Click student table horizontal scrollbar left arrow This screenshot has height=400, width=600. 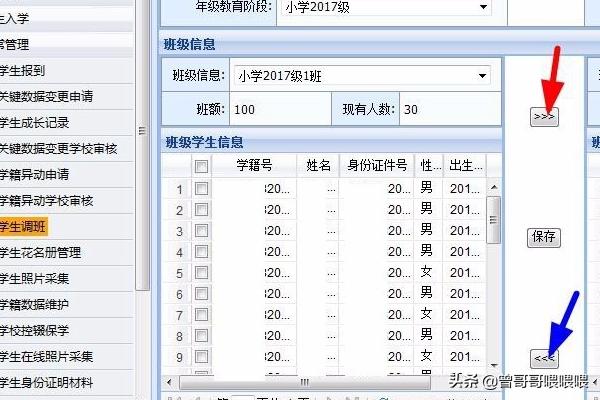tap(170, 380)
